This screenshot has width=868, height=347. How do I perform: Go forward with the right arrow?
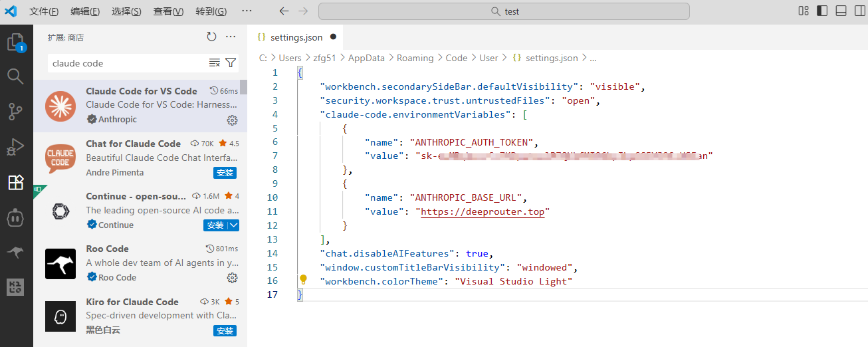click(303, 11)
